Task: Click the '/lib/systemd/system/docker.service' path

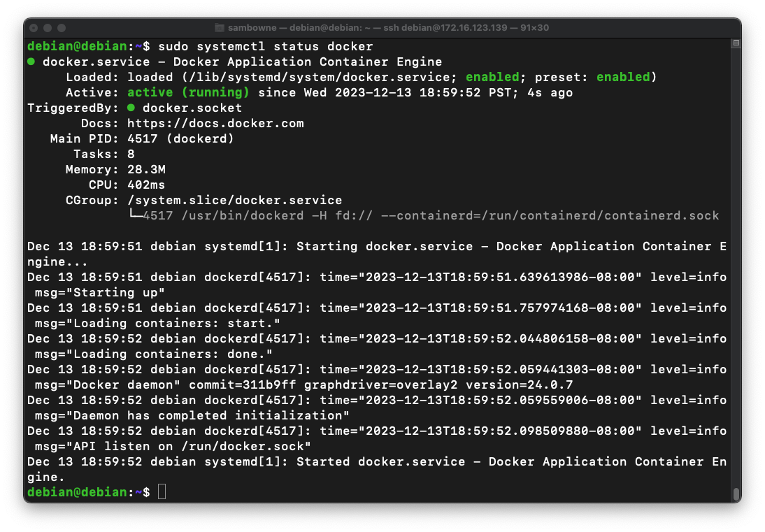Action: [319, 77]
